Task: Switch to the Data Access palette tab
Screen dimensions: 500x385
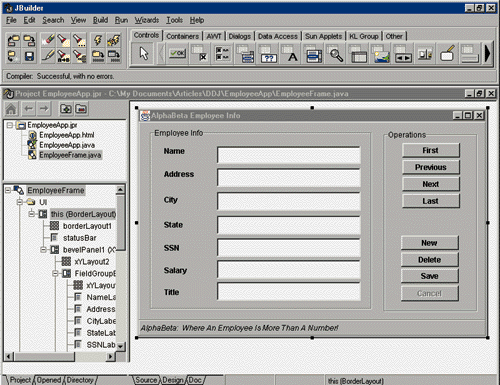Action: [278, 36]
